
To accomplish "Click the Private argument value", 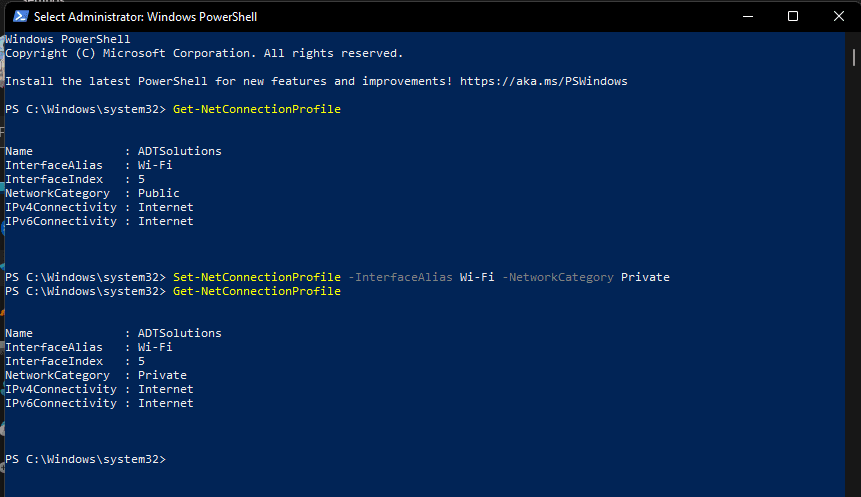I will point(645,277).
